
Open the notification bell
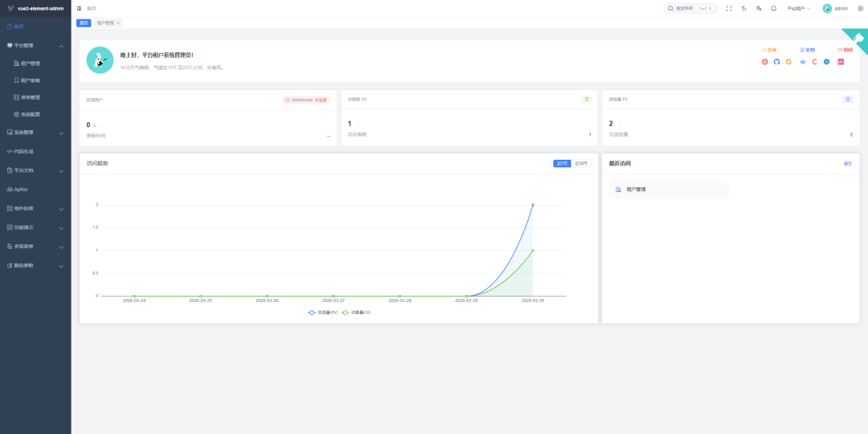click(774, 8)
